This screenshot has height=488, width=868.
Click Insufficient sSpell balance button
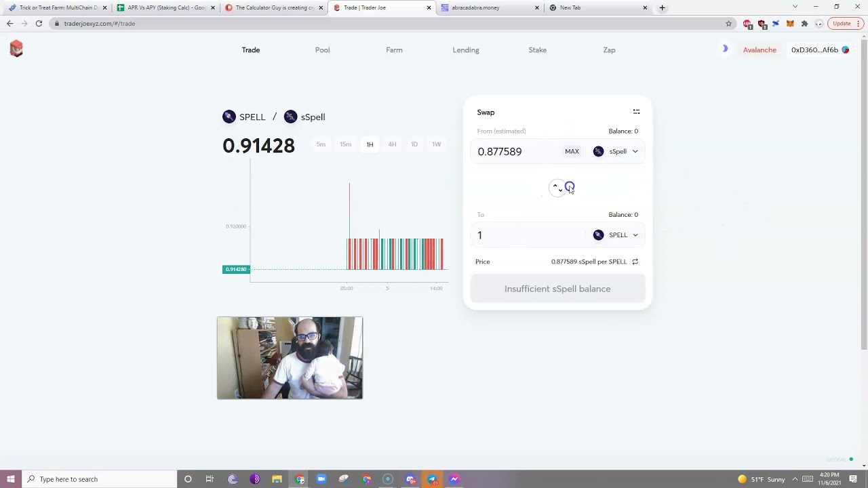pos(557,289)
